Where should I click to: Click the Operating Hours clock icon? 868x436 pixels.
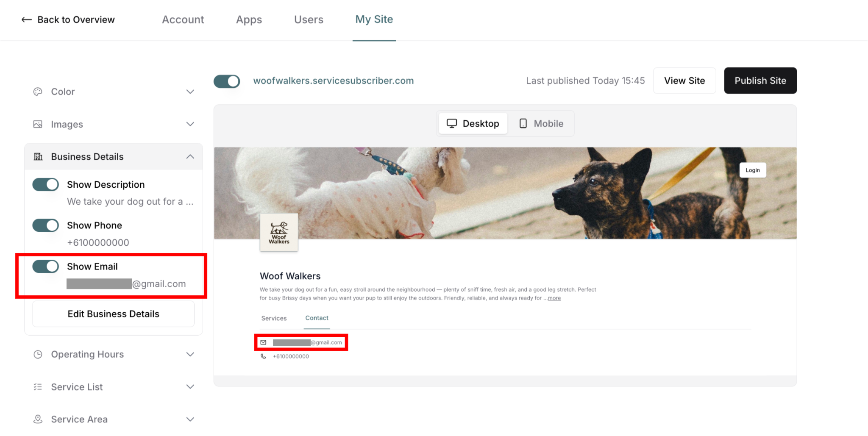point(38,354)
